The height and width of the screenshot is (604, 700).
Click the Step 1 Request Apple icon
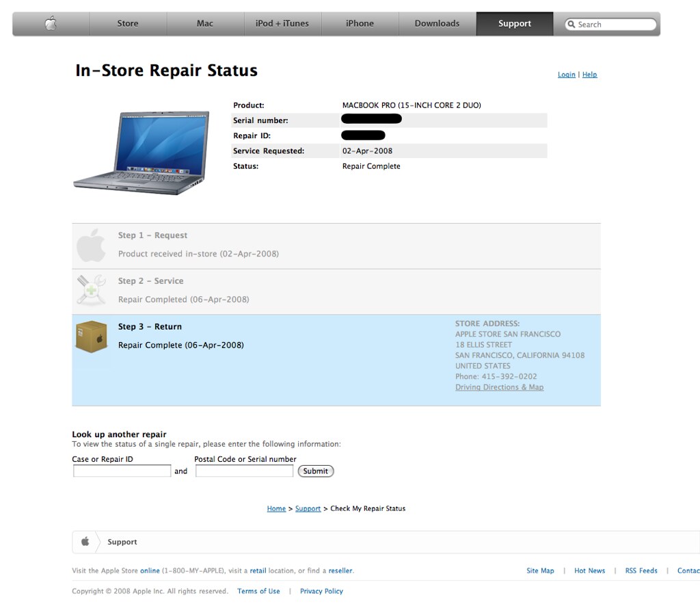(92, 244)
